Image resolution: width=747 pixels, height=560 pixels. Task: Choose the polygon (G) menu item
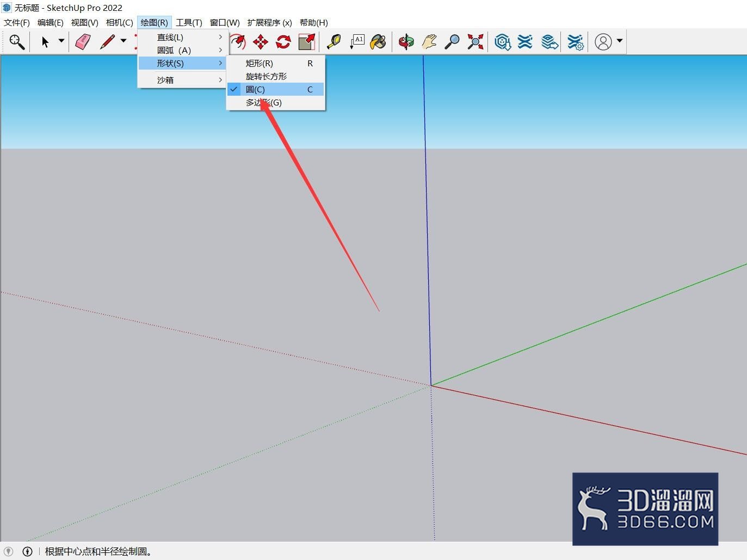[x=276, y=102]
